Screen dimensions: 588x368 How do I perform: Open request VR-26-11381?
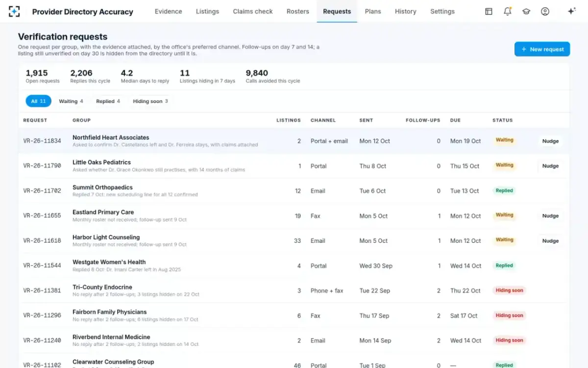[42, 290]
